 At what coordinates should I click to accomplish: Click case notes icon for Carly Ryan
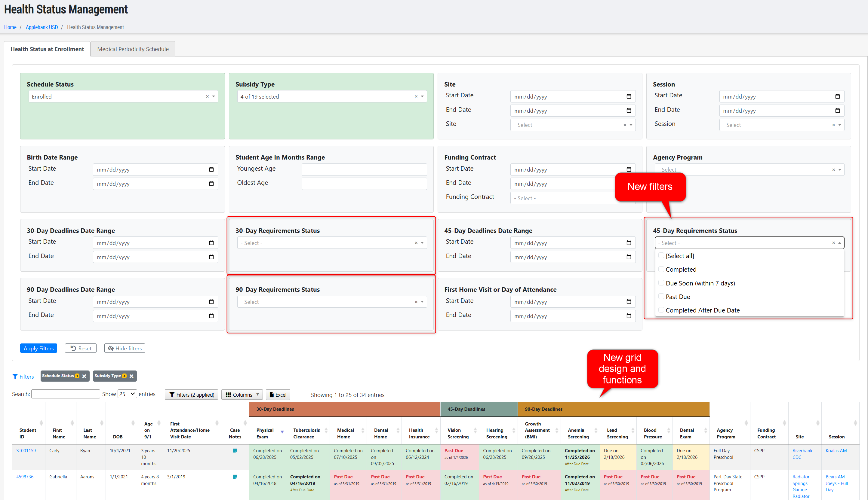pyautogui.click(x=235, y=450)
